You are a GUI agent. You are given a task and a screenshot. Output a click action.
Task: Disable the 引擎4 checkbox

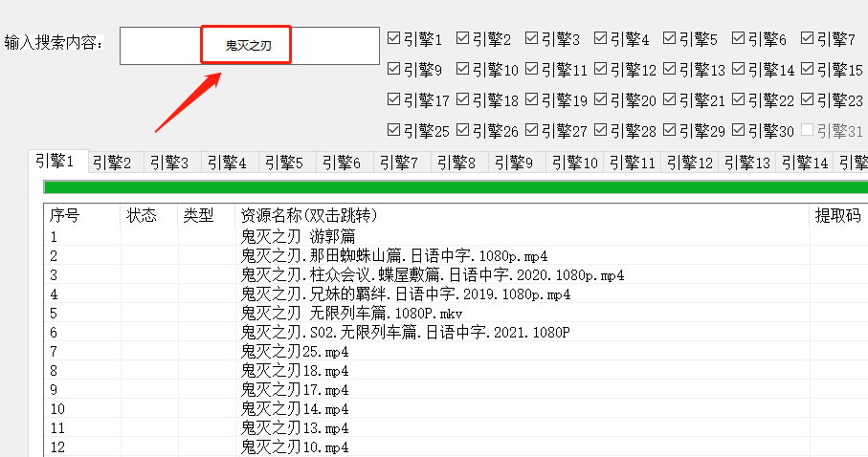(600, 38)
